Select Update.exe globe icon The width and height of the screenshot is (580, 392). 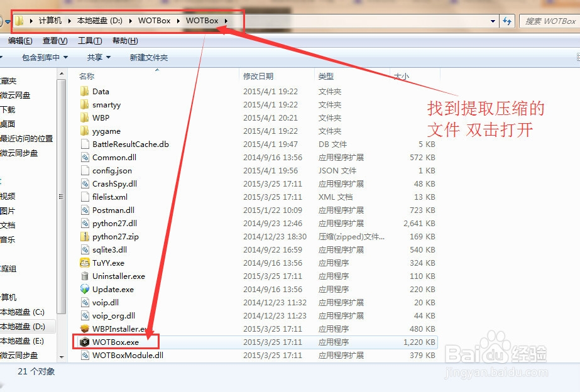click(85, 289)
